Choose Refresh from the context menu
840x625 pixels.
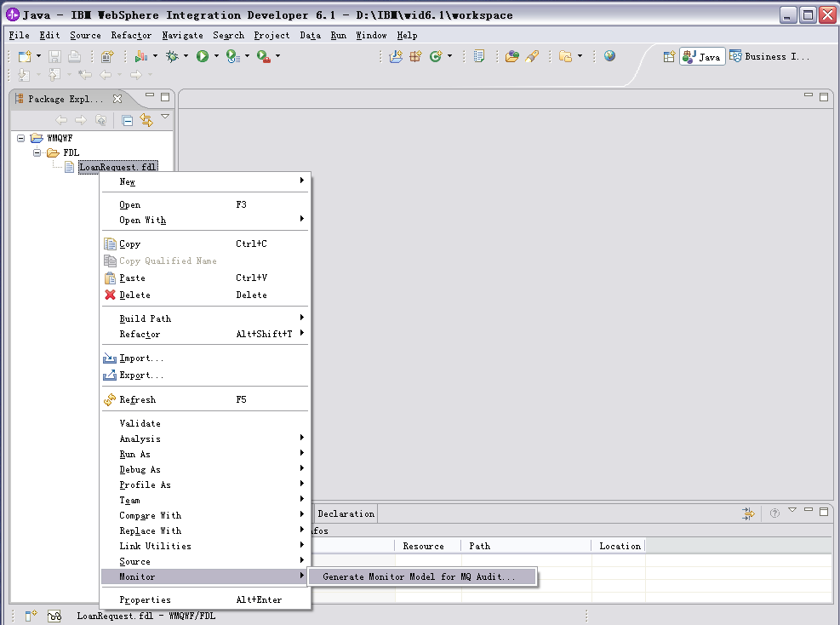[x=204, y=400]
